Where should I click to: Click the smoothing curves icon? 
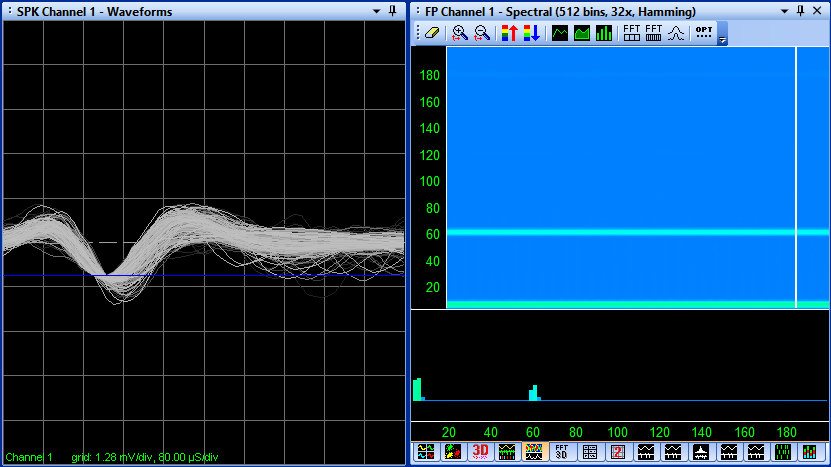[x=676, y=33]
